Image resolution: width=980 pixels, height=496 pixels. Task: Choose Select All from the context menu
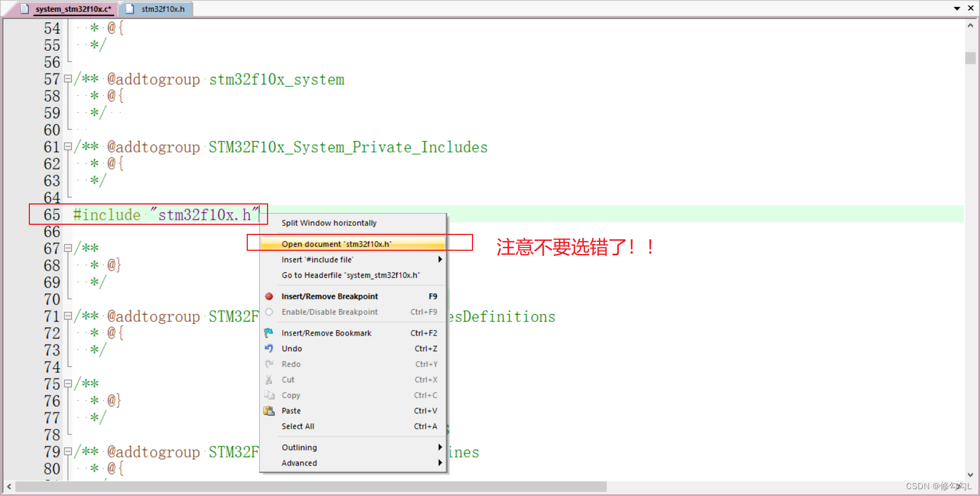click(353, 426)
